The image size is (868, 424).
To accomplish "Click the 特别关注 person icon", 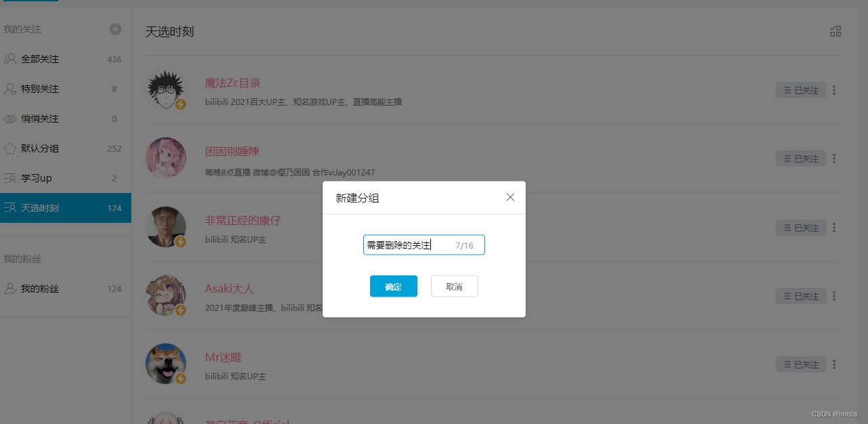I will (10, 89).
